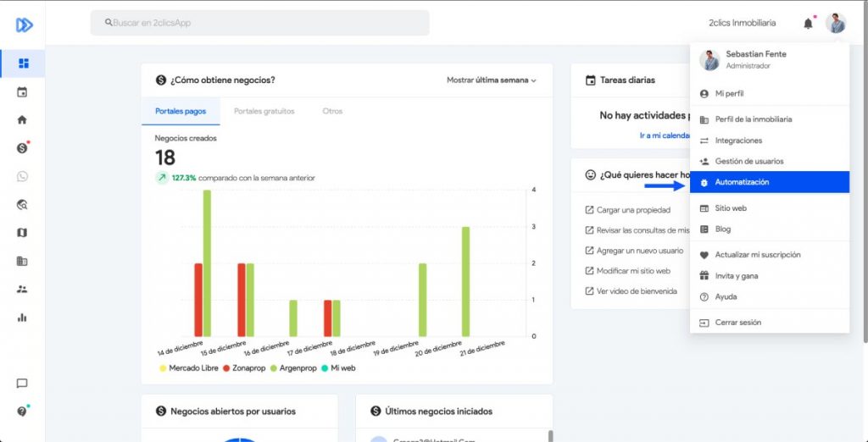Select Blog in the user menu
This screenshot has height=442, width=868.
(770, 229)
